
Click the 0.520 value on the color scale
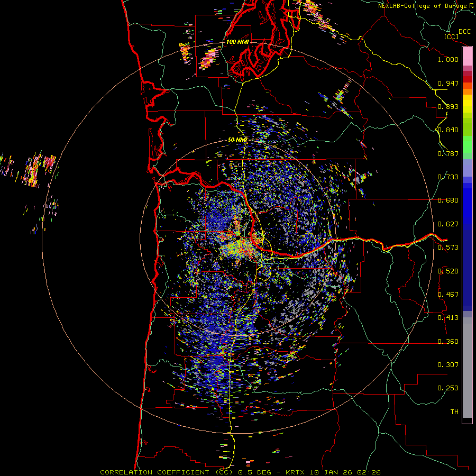pos(448,271)
